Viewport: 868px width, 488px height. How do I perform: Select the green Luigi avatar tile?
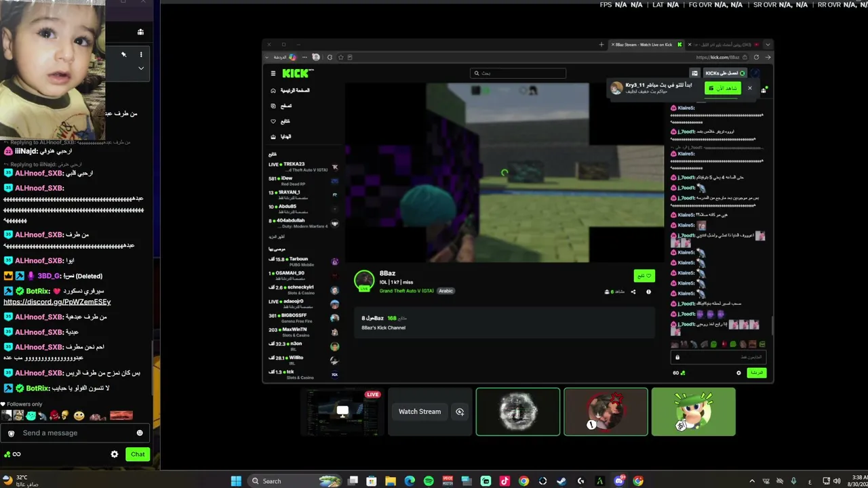coord(693,411)
